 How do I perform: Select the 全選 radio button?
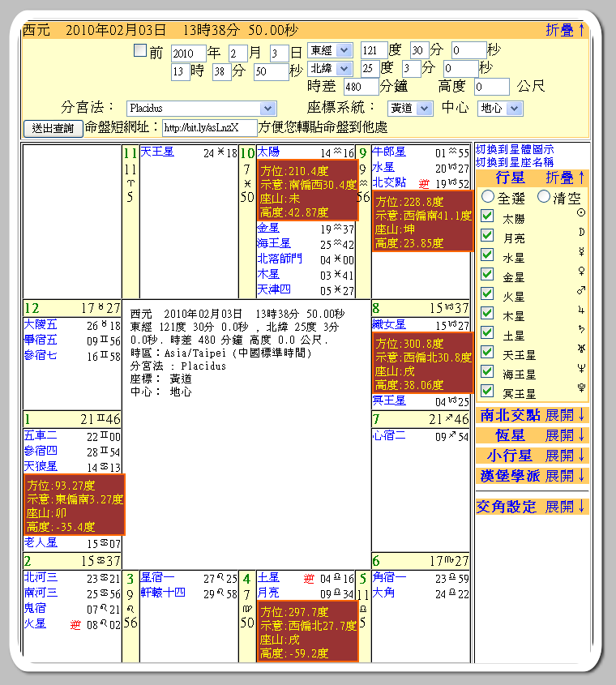[x=488, y=197]
